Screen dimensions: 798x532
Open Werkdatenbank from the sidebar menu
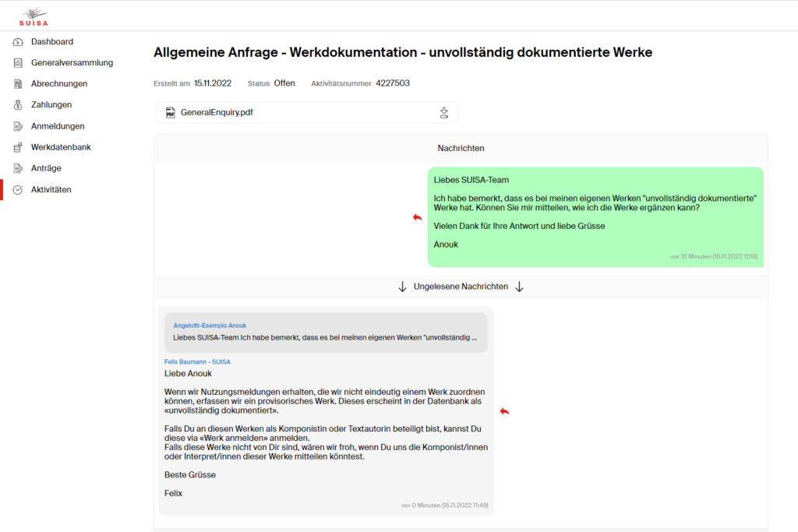coord(60,146)
